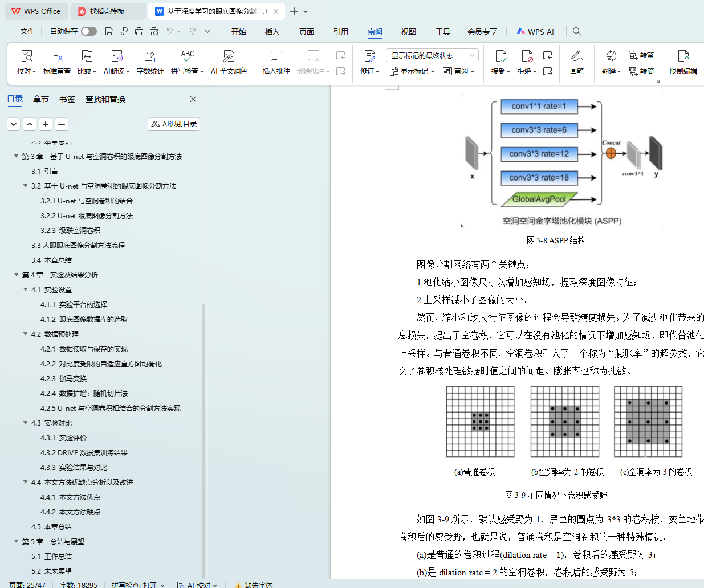Click 缺失字体 warning in status bar

(x=254, y=585)
